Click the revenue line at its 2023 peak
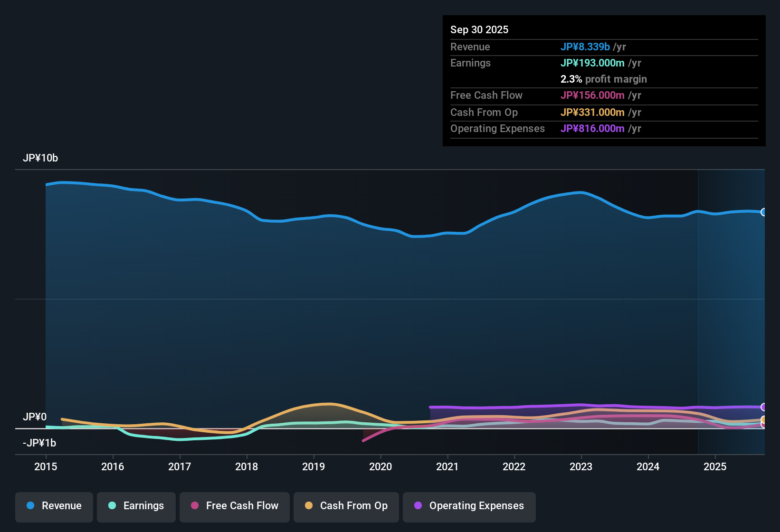Screen dimensions: 780x532 pyautogui.click(x=580, y=192)
